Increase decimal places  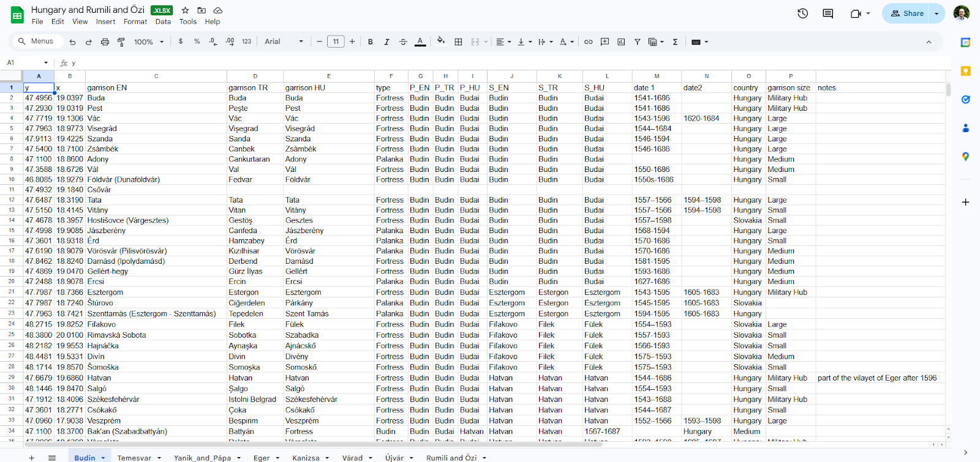230,42
